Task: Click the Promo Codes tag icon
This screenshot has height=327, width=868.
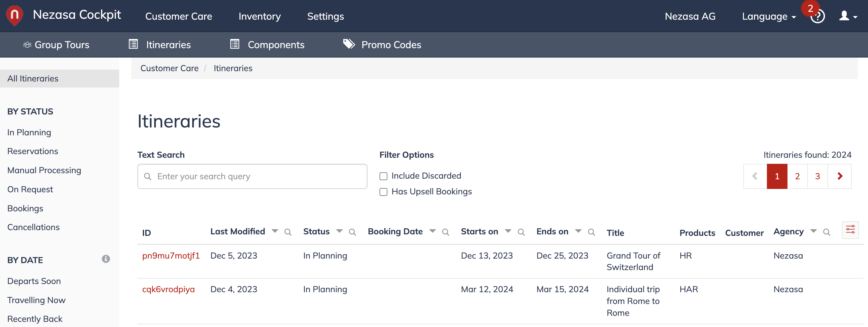Action: click(349, 44)
